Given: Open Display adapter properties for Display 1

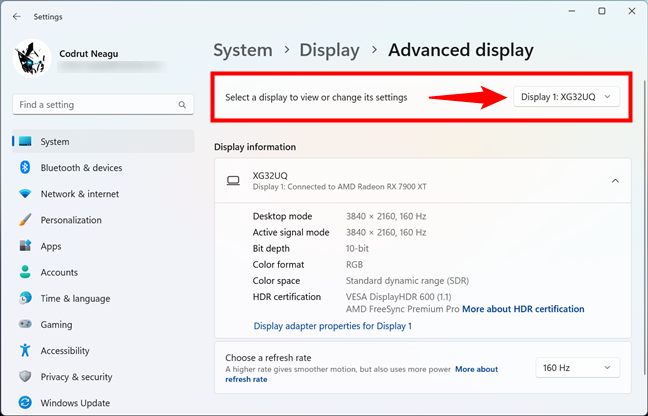Looking at the screenshot, I should click(332, 326).
